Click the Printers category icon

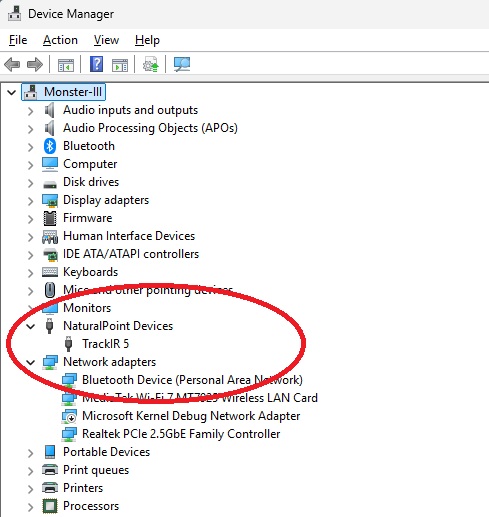coord(50,488)
